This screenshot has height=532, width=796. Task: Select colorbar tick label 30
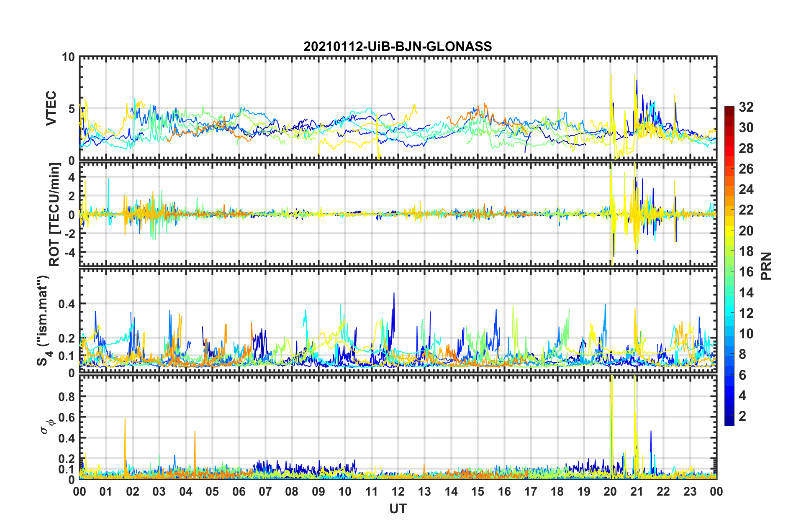pyautogui.click(x=746, y=128)
